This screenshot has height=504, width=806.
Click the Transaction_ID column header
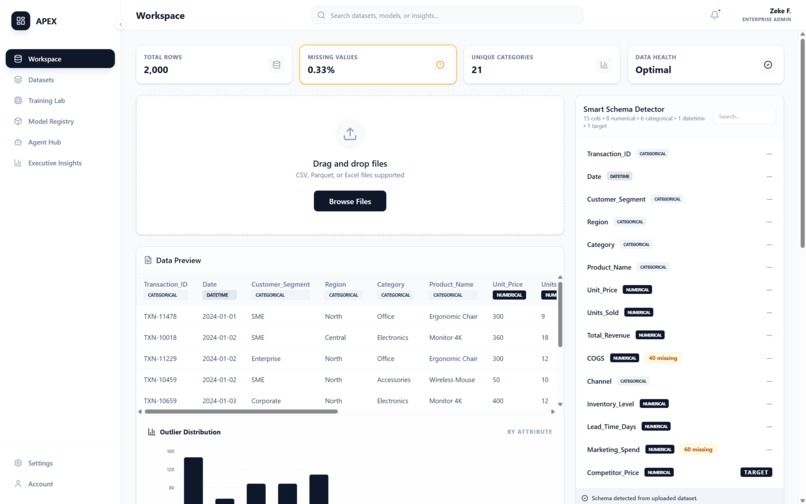tap(166, 284)
